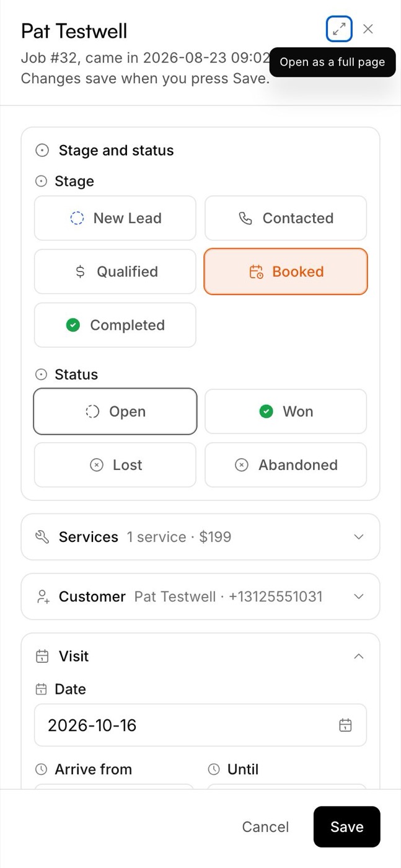This screenshot has height=868, width=401.
Task: Open job as a full page icon
Action: click(x=339, y=29)
